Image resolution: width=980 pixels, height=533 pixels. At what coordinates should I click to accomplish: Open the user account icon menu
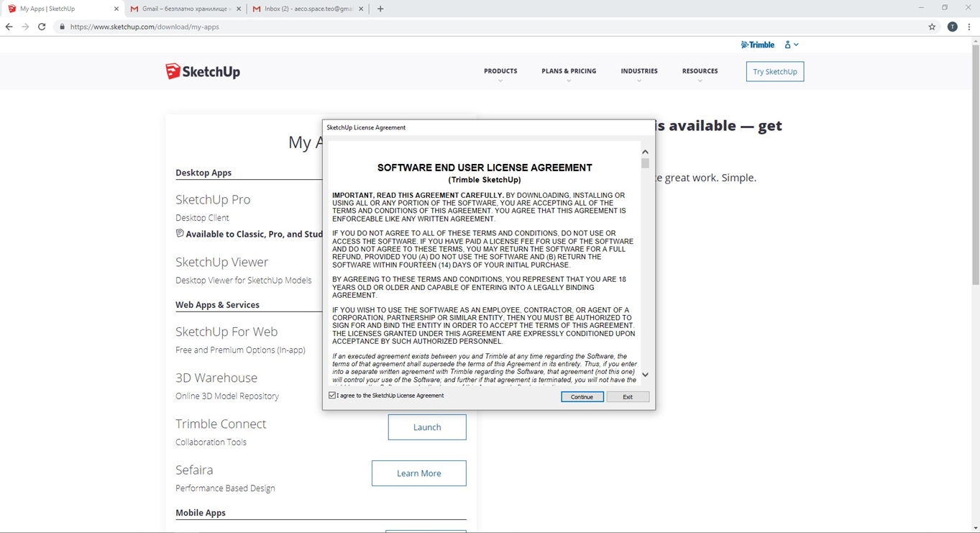coord(791,45)
